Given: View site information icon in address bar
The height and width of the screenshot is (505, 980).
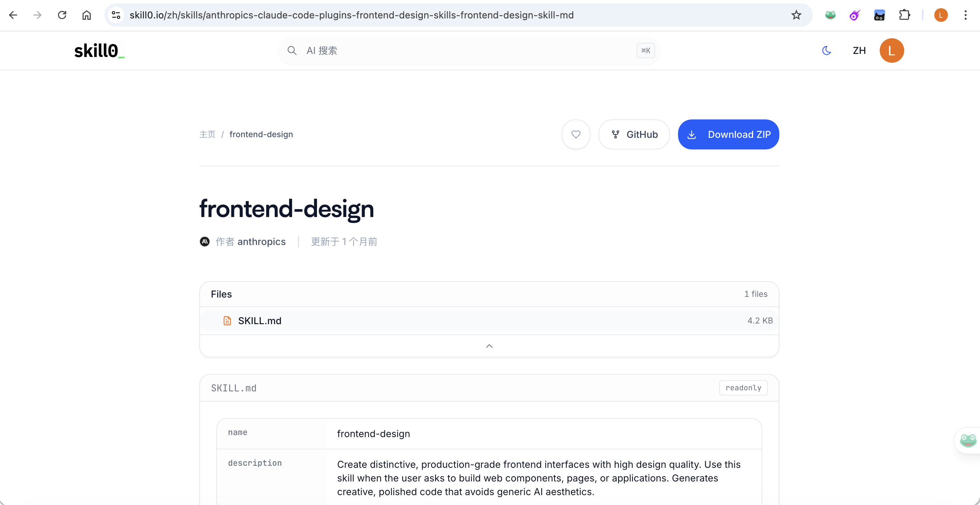Looking at the screenshot, I should point(116,15).
